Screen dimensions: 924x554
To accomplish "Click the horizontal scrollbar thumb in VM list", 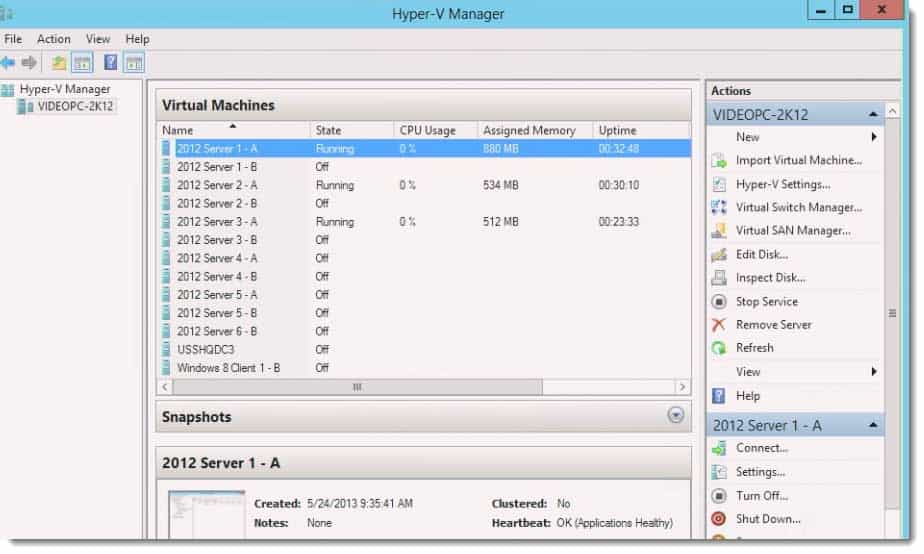I will 357,387.
